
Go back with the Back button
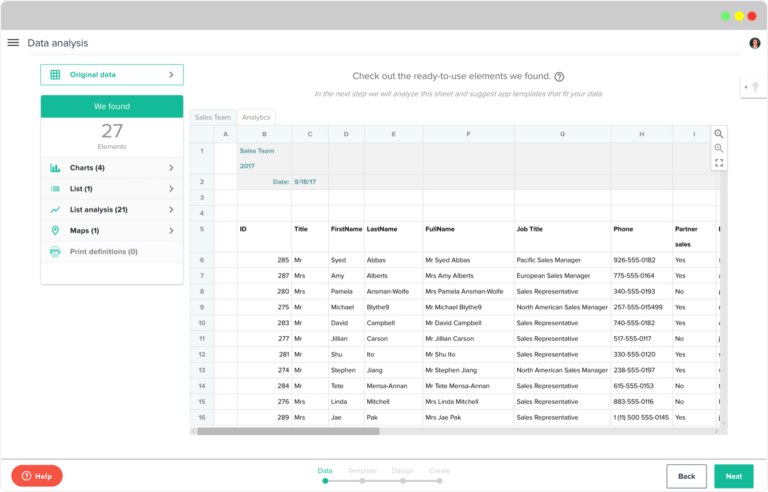686,476
